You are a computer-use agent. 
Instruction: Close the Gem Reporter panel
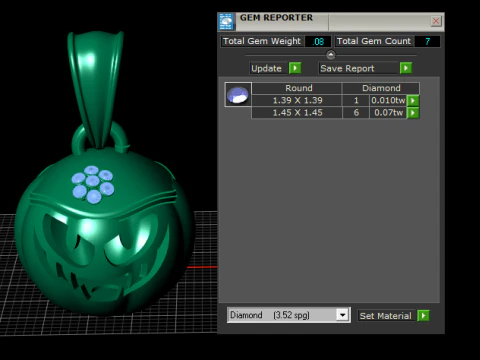[436, 21]
